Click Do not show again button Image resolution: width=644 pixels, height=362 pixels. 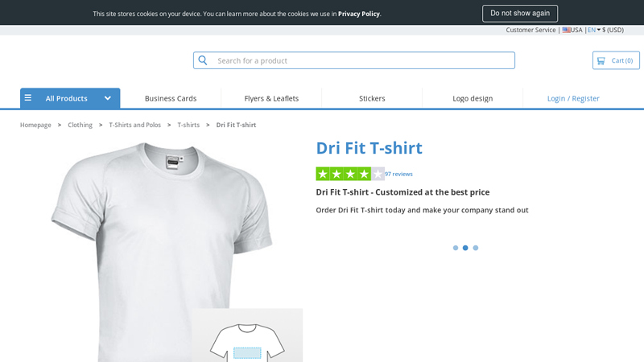point(520,14)
